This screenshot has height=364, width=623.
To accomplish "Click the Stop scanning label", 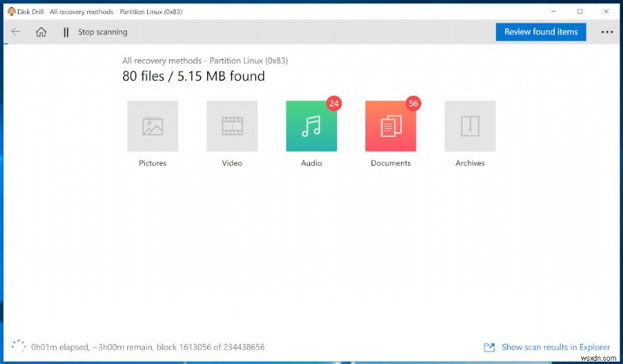I will (102, 32).
